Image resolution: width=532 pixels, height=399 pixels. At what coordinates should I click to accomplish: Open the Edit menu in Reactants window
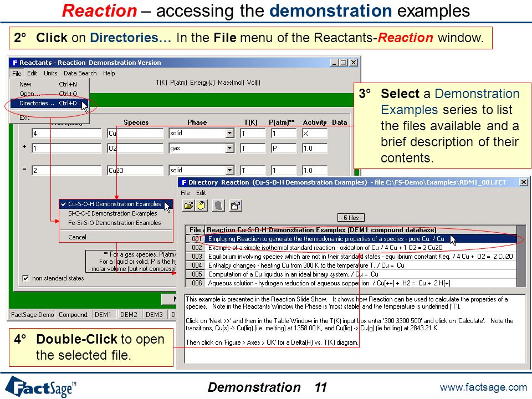(32, 73)
